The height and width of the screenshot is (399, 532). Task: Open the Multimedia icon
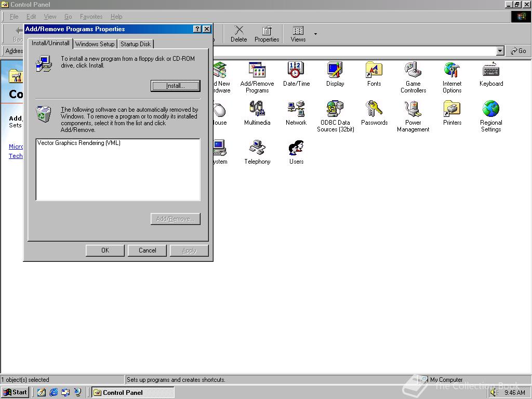pos(257,113)
